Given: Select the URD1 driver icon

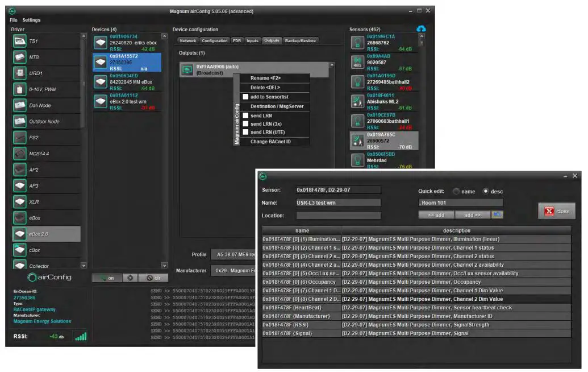Looking at the screenshot, I should [19, 73].
